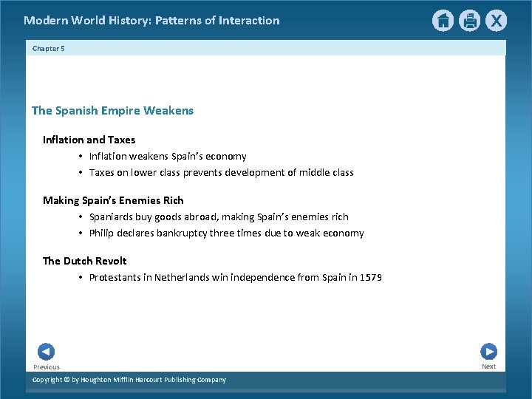The image size is (532, 399).
Task: Click the Previous text label
Action: point(47,367)
